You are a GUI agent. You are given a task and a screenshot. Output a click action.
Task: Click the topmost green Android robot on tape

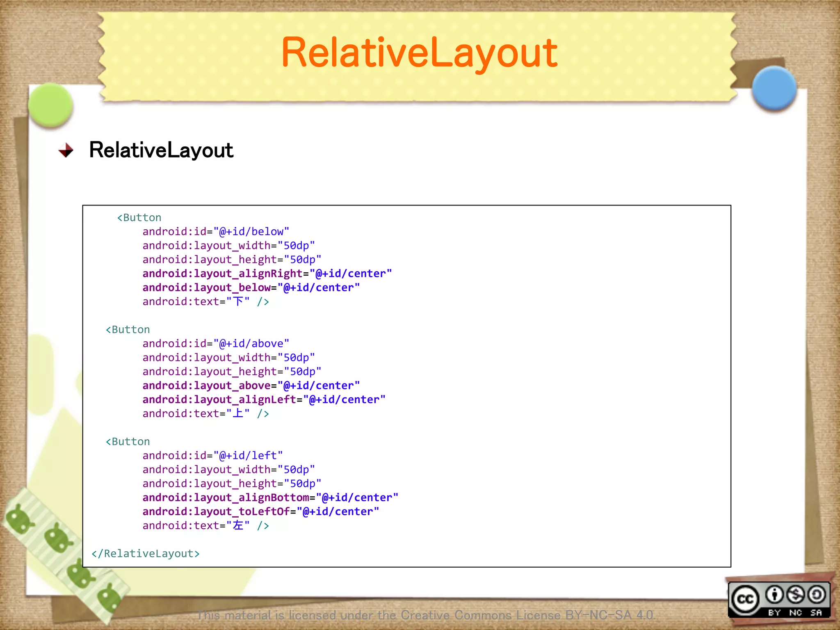(18, 520)
